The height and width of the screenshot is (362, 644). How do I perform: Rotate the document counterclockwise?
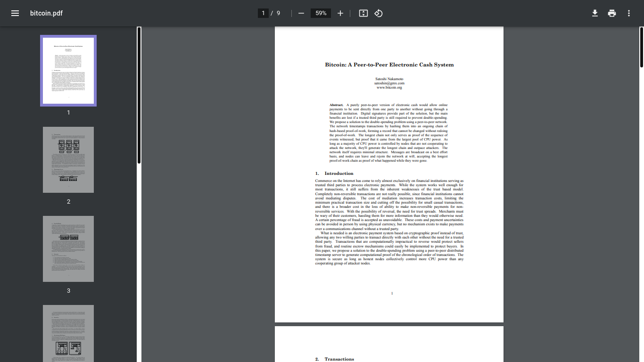pos(378,13)
